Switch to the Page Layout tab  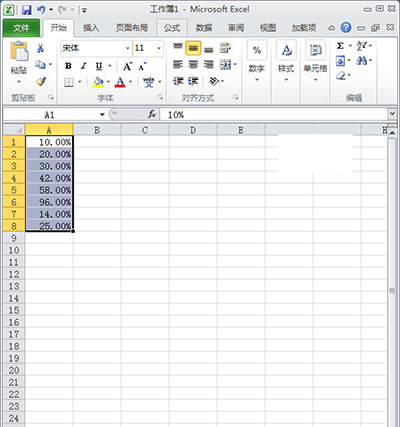(x=132, y=28)
